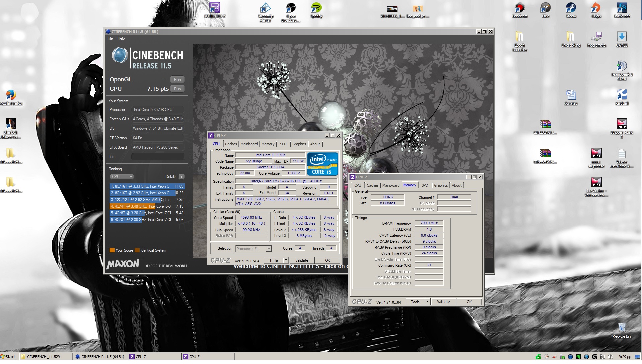642x364 pixels.
Task: Open the Tools dropdown arrow in the CPU tab window
Action: (x=286, y=260)
